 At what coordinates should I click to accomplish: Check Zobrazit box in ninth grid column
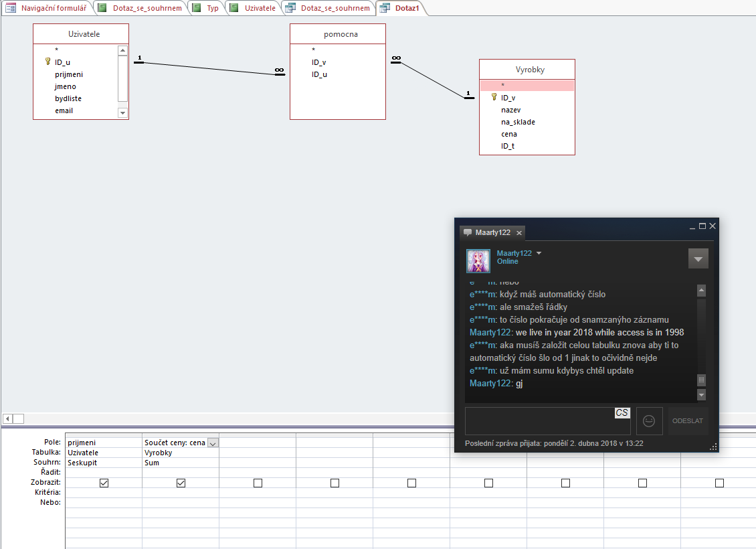click(719, 483)
